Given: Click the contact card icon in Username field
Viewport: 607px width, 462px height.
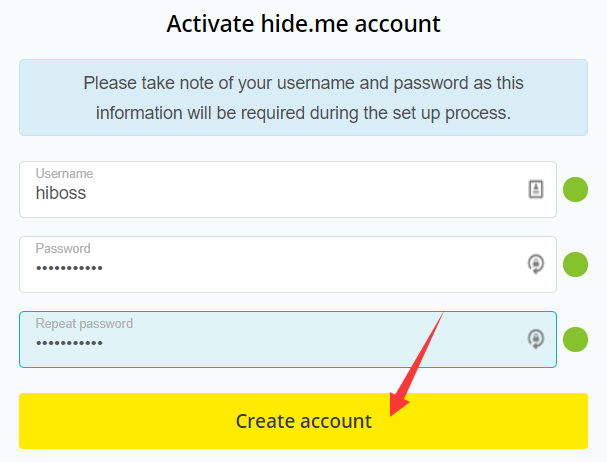Looking at the screenshot, I should tap(536, 189).
